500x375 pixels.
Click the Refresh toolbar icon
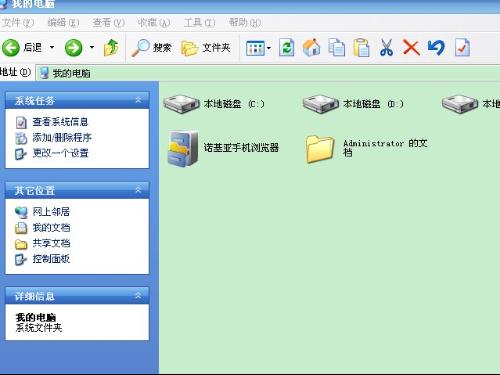click(286, 48)
